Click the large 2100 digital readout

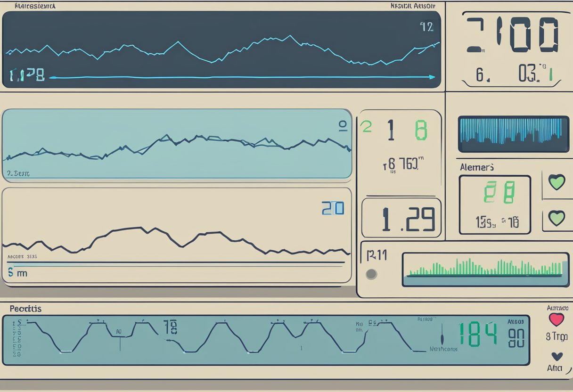(x=512, y=35)
